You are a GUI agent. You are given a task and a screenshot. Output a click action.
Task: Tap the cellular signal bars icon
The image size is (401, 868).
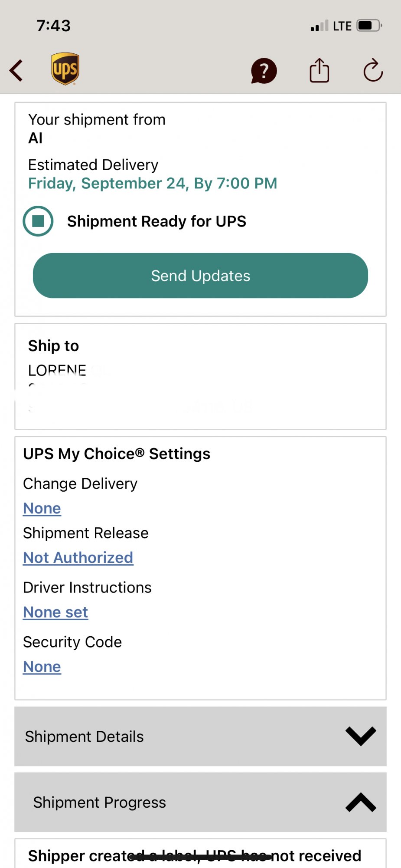(319, 26)
